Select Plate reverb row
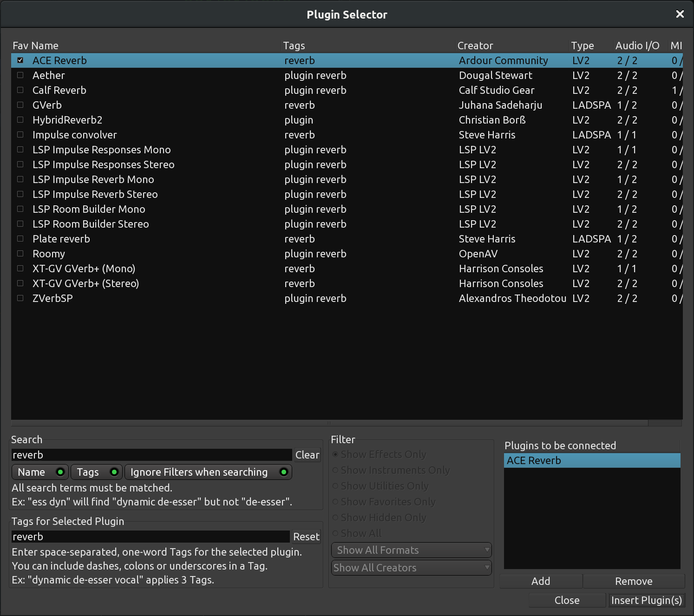The width and height of the screenshot is (694, 616). (x=347, y=239)
